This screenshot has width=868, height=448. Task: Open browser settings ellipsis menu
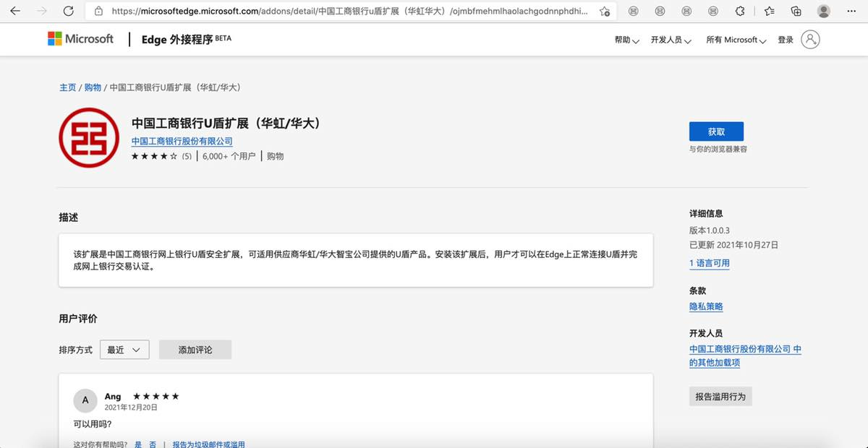coord(851,11)
